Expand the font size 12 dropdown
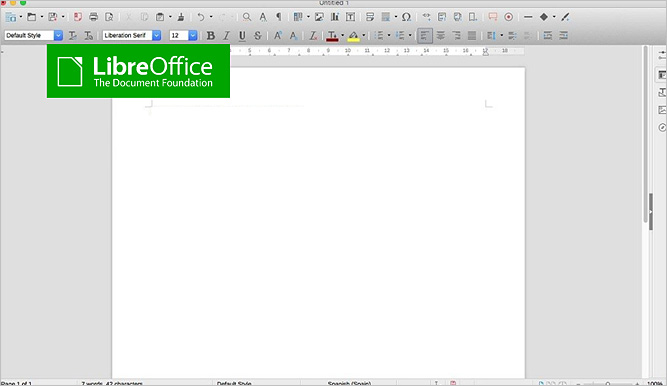 (193, 36)
